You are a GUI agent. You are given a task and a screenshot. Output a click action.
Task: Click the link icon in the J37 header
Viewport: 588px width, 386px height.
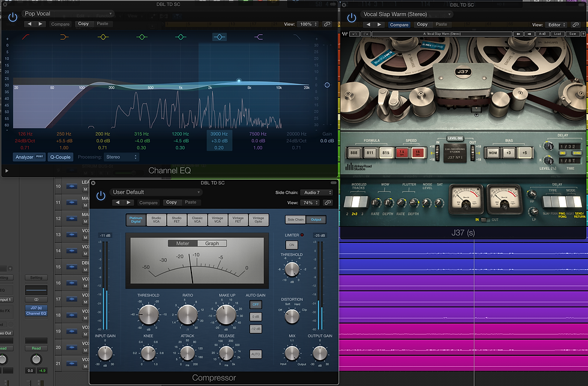[575, 25]
